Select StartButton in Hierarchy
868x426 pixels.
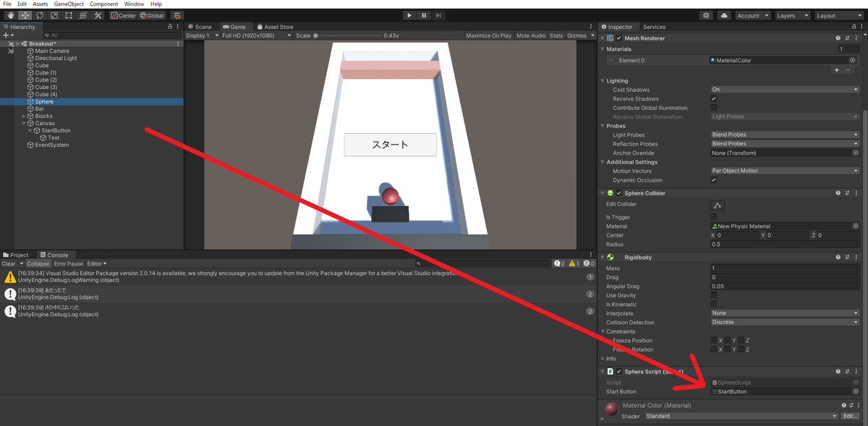tap(56, 131)
